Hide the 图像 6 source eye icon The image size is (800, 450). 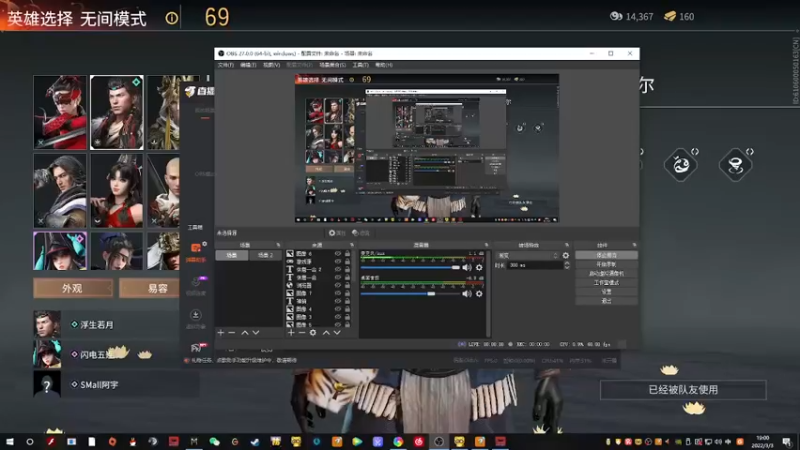click(x=338, y=254)
